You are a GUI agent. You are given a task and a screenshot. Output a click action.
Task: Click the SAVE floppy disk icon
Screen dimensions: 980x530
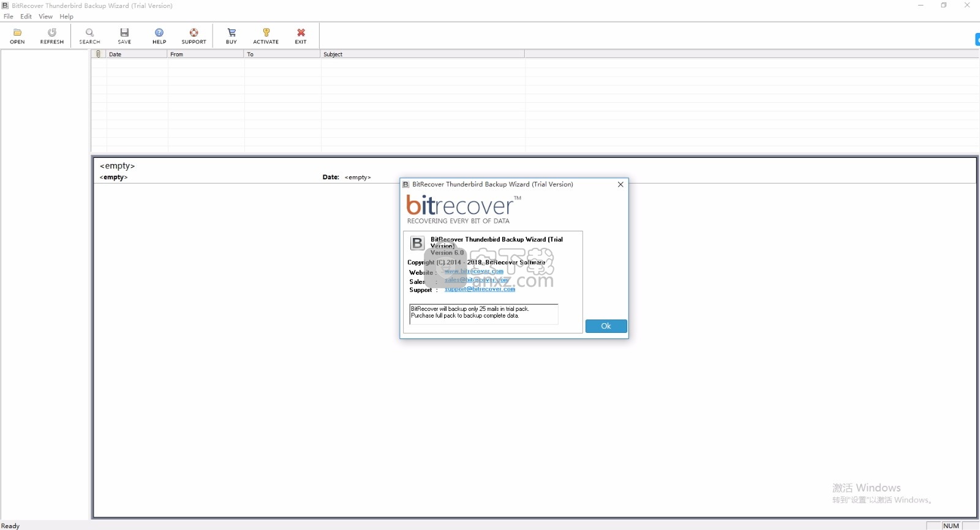(x=124, y=35)
